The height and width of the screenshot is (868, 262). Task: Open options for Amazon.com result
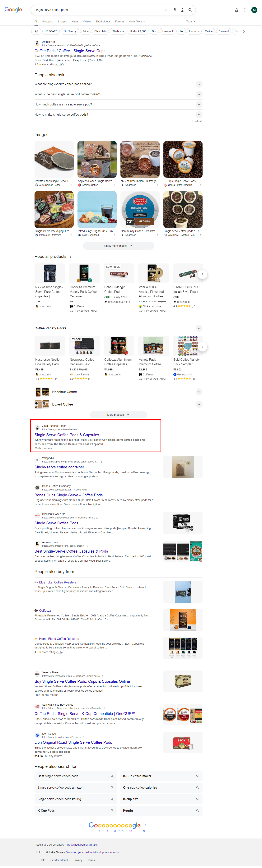point(87,546)
